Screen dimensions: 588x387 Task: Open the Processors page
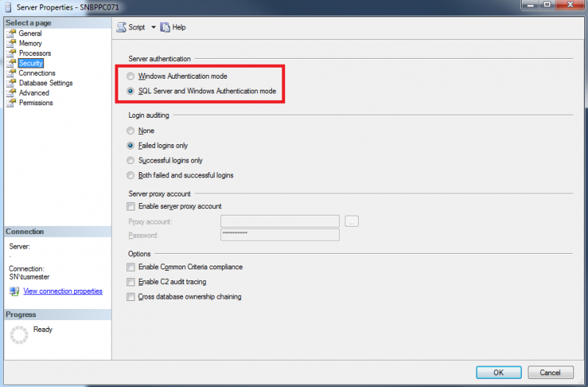pyautogui.click(x=35, y=53)
